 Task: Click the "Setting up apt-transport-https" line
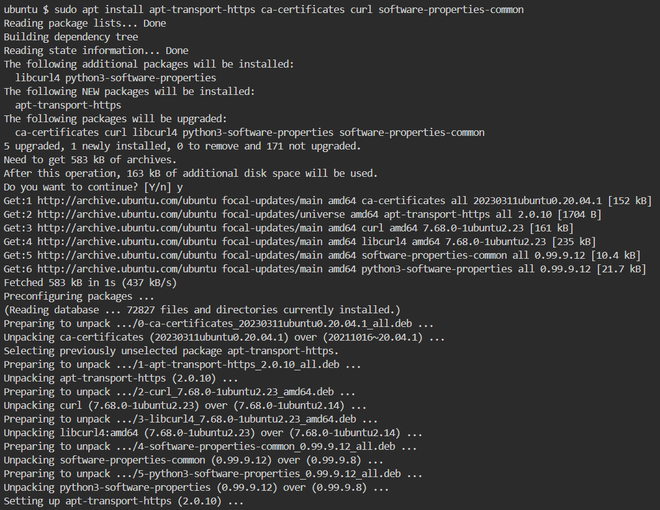coord(123,502)
